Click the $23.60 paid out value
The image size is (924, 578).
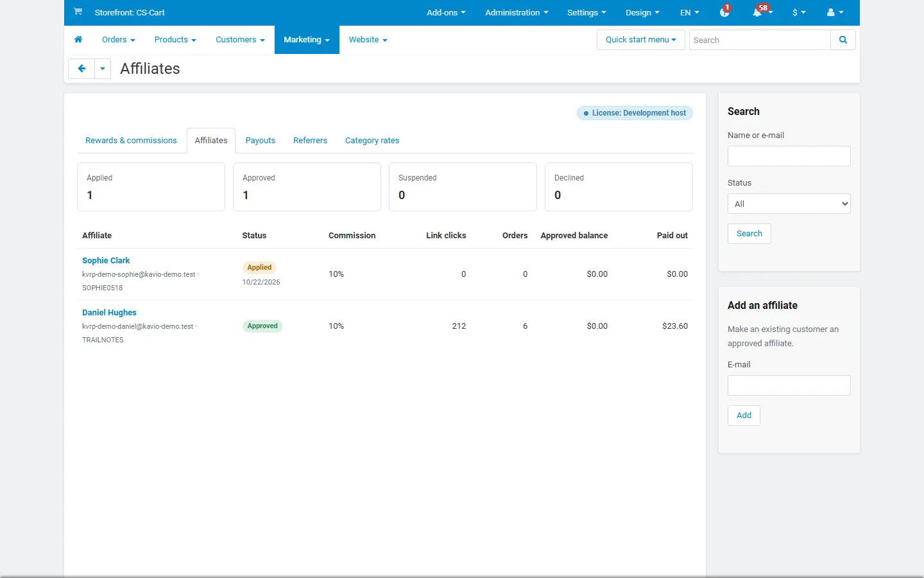point(675,326)
